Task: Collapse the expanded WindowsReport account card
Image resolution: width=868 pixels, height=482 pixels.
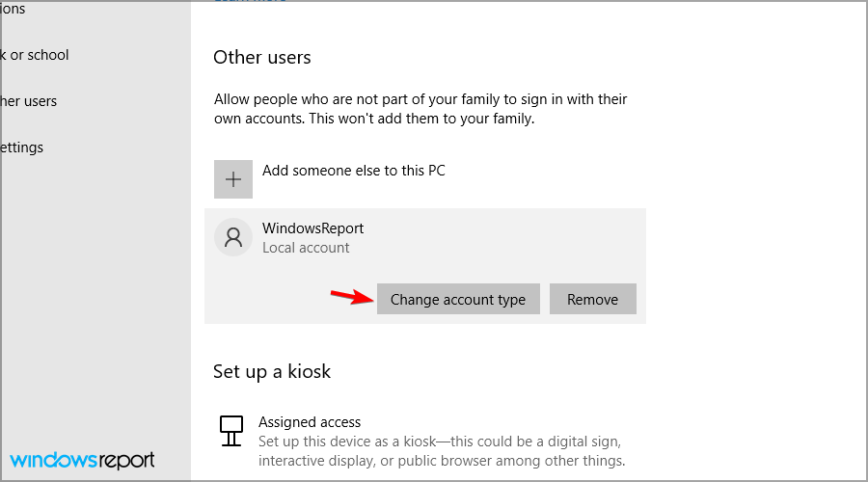Action: pyautogui.click(x=425, y=237)
